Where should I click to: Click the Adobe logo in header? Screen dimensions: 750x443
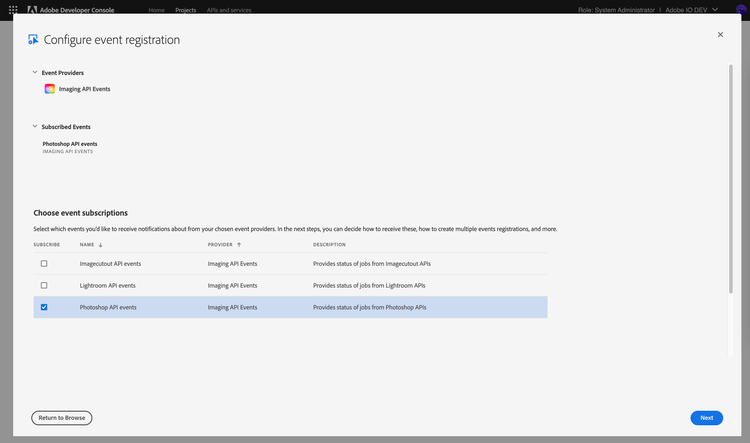tap(33, 9)
